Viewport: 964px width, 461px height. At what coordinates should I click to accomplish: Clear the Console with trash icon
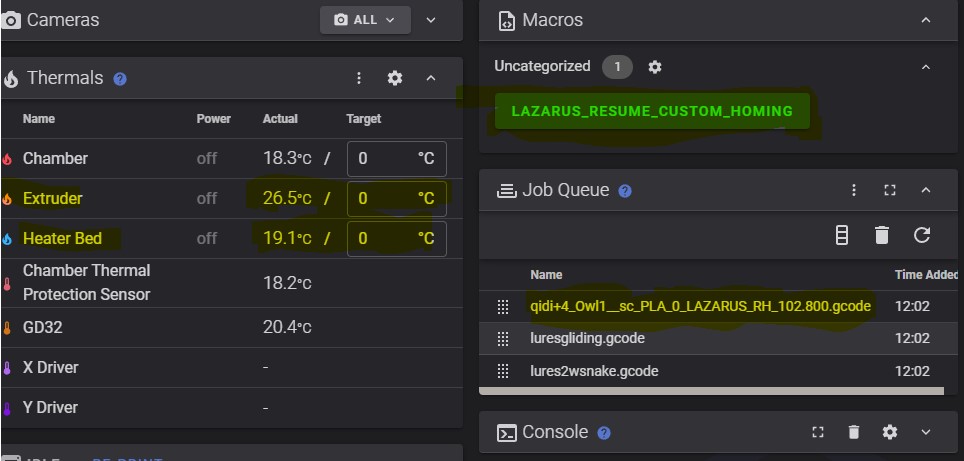click(854, 432)
